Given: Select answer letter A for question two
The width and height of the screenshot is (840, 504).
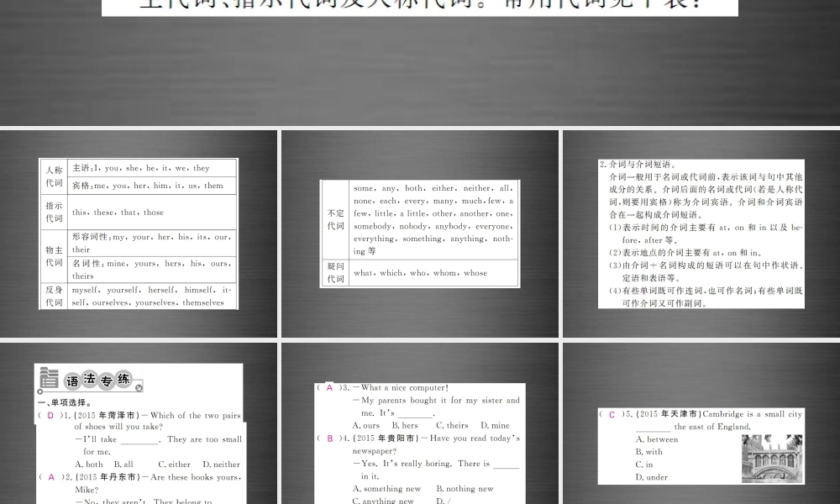Looking at the screenshot, I should [x=50, y=477].
